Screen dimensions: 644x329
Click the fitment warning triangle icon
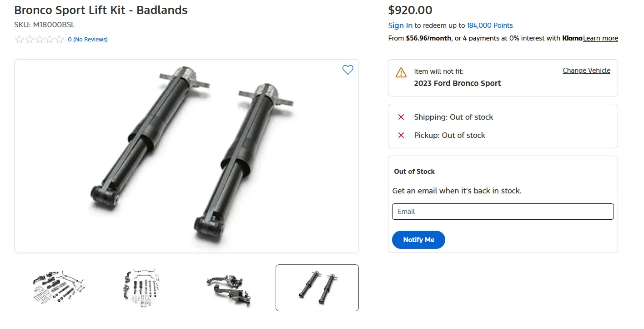[401, 72]
